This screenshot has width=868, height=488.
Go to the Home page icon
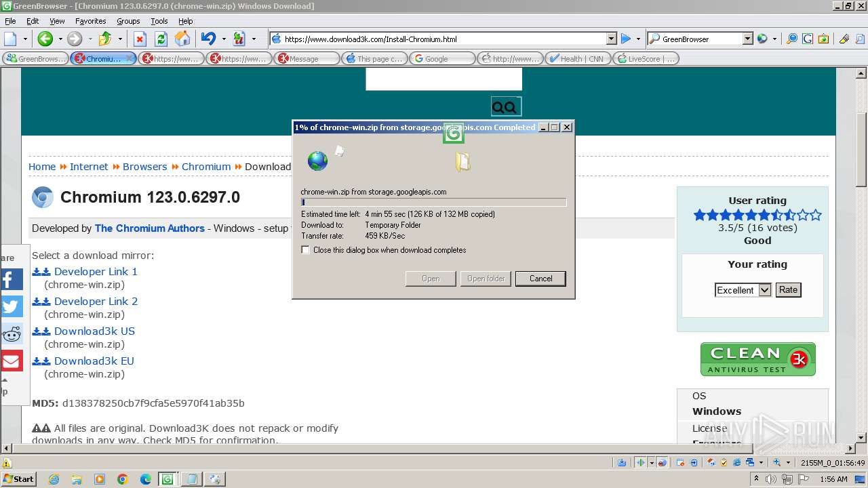182,39
